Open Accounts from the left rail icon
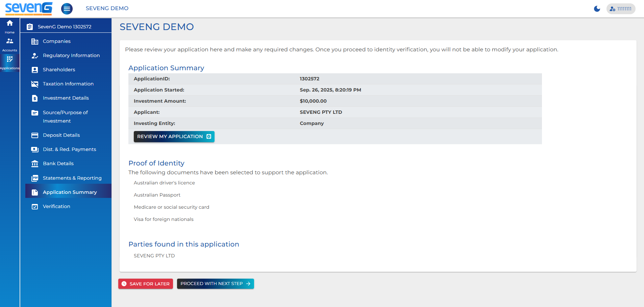 point(10,41)
